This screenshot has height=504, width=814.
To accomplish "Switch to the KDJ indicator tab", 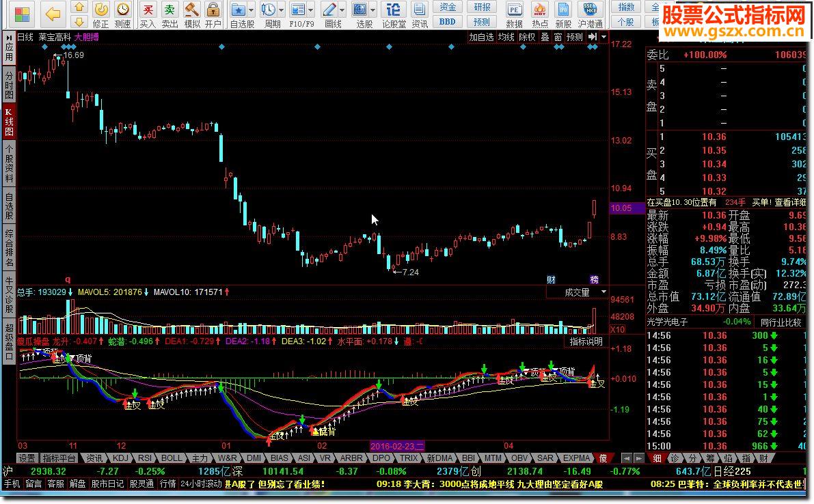I will click(x=120, y=458).
